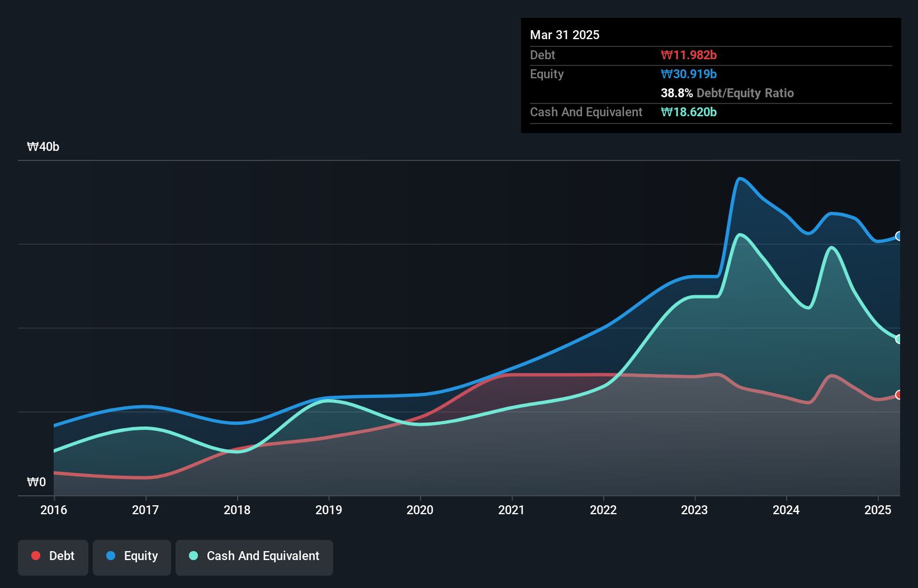Click the 38.8% Debt/Equity Ratio text
The height and width of the screenshot is (588, 918).
tap(727, 93)
